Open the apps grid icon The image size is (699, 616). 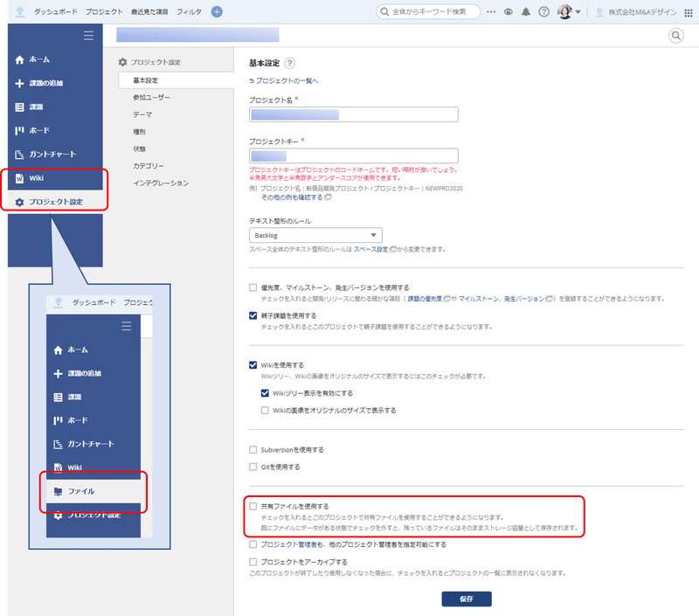pos(689,12)
